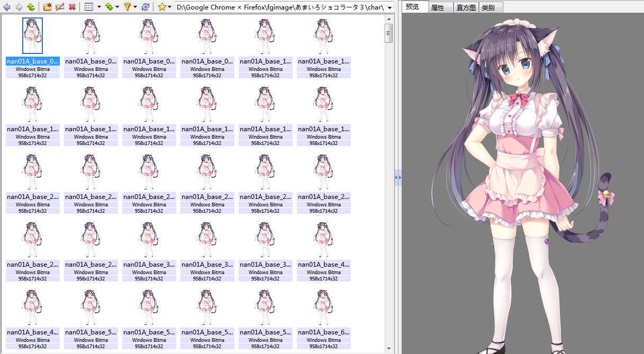Open the sort options dropdown arrow
Viewport: 644px width, 354px height.
(117, 7)
